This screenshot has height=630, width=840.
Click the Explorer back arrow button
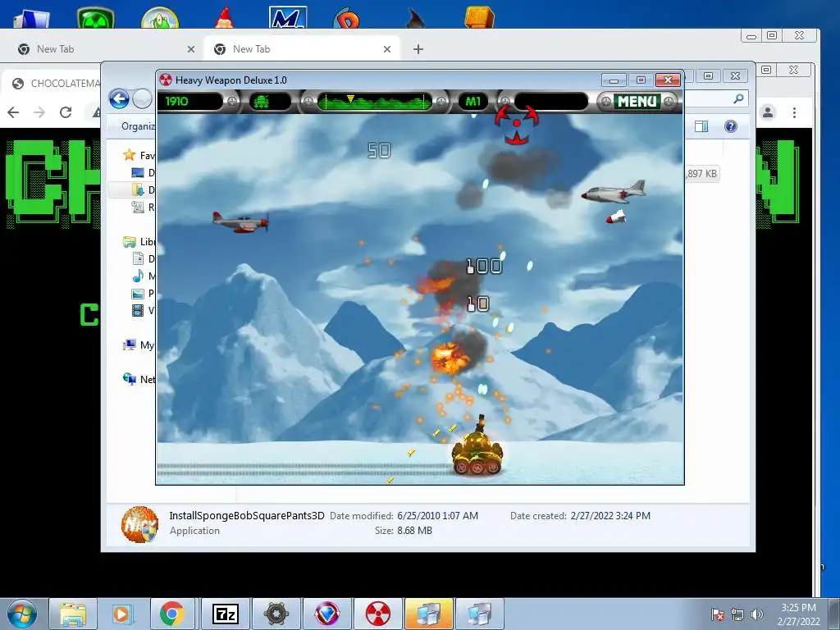pos(119,99)
